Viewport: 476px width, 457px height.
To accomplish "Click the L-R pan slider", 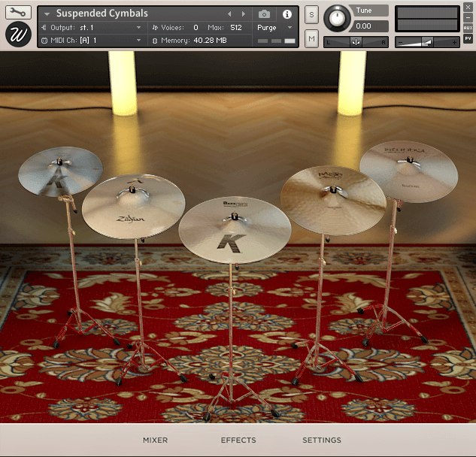I will pyautogui.click(x=356, y=42).
